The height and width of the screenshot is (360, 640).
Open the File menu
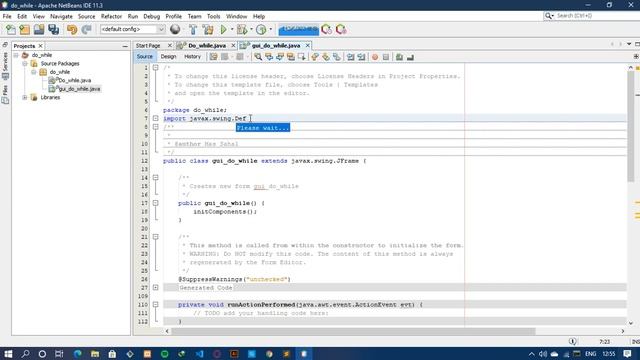[7, 16]
